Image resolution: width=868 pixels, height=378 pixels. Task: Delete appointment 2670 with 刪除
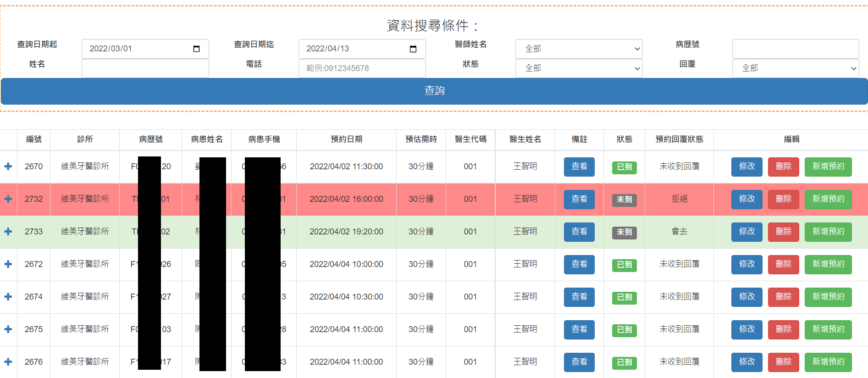click(784, 167)
